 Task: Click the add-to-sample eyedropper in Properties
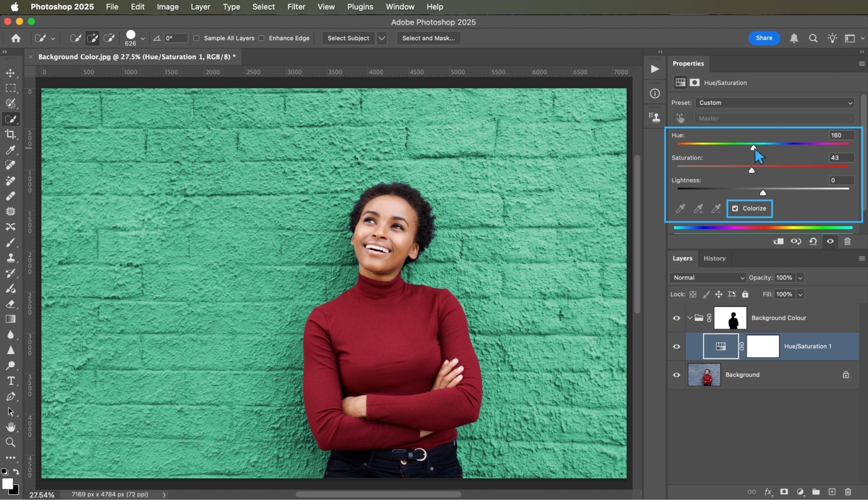click(698, 208)
